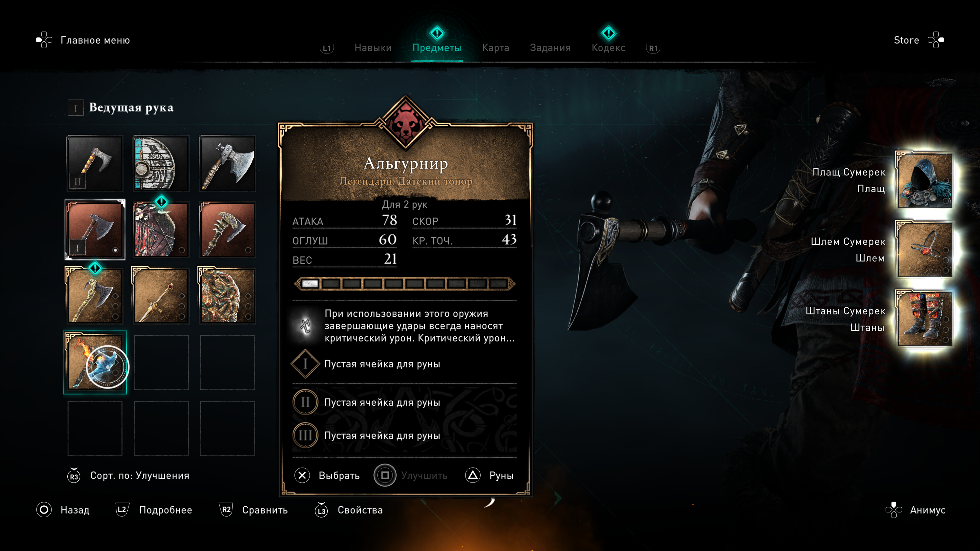
Task: Pick the golden sword weapon slot
Action: (x=161, y=296)
